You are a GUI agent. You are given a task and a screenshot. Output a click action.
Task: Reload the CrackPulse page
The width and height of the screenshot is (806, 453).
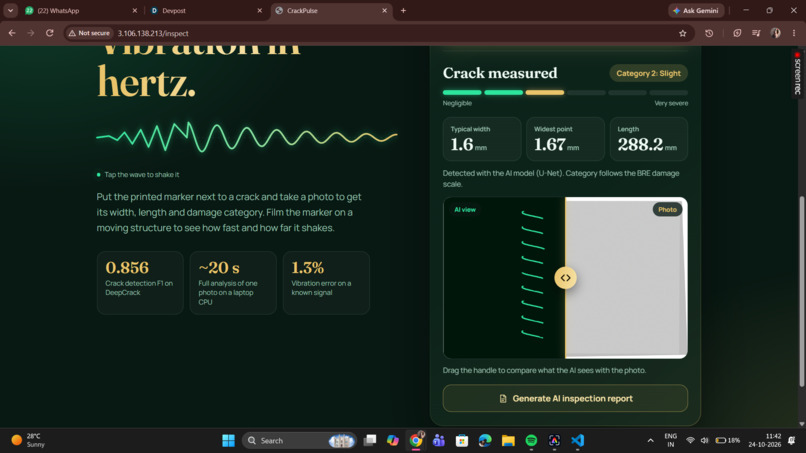point(49,33)
